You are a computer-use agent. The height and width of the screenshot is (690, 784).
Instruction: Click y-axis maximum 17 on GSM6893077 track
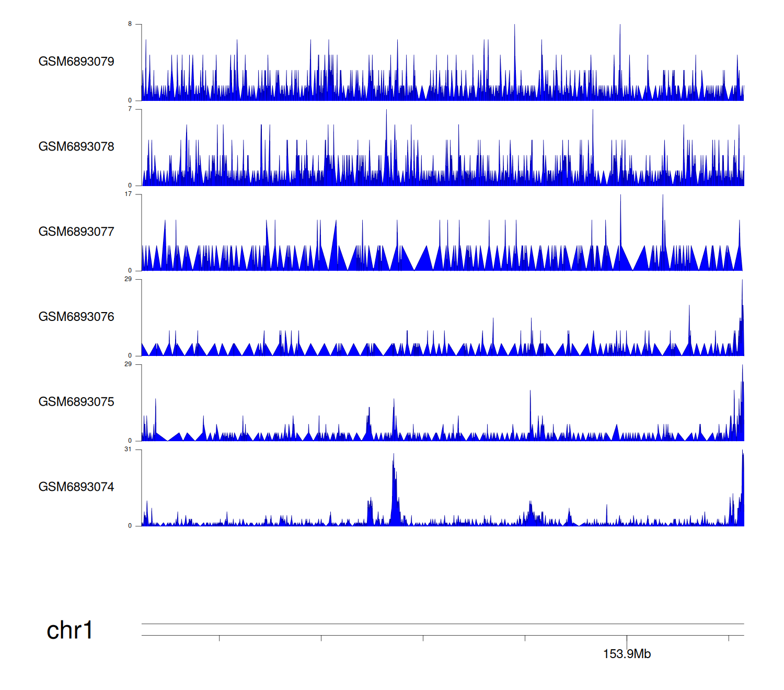click(x=128, y=194)
